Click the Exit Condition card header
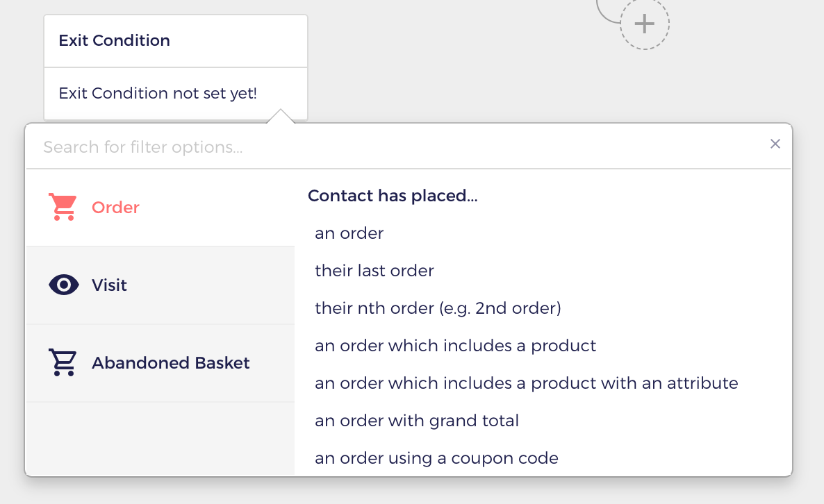The width and height of the screenshot is (824, 504). point(176,41)
